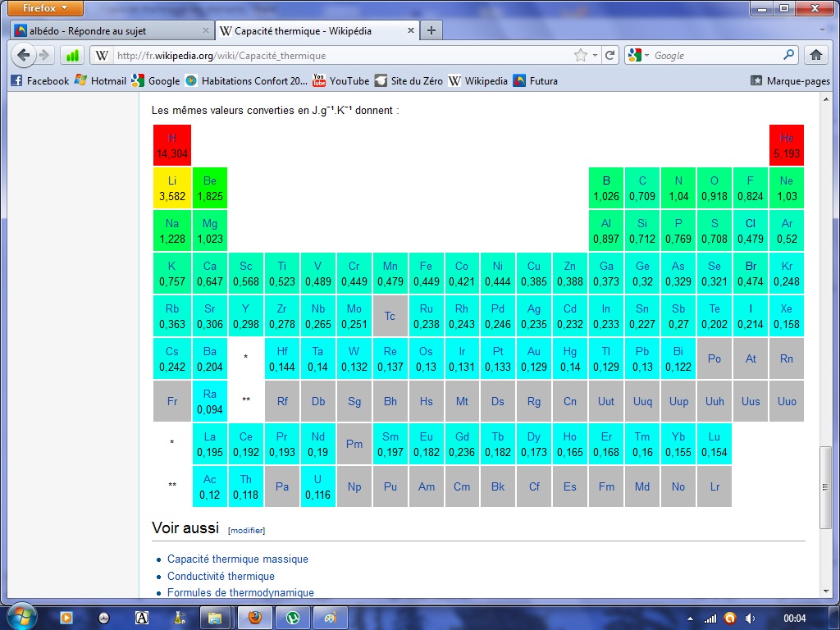This screenshot has width=840, height=630.
Task: Go to the home page icon
Action: [816, 55]
